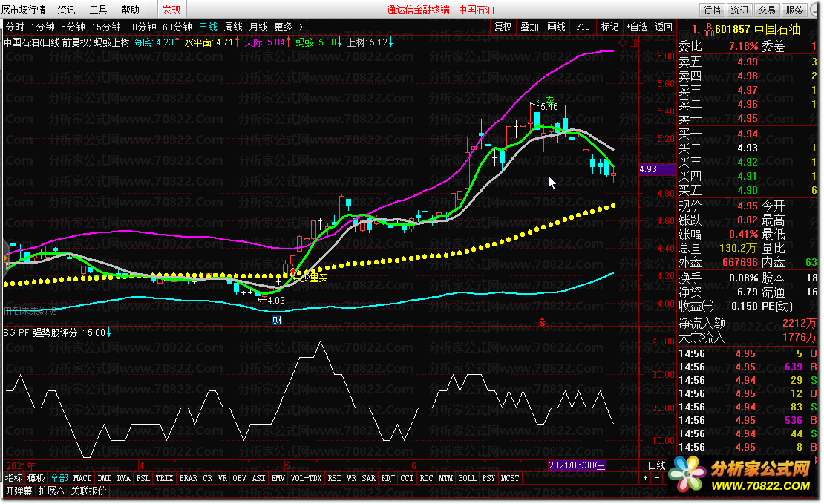
Task: Switch indicator to VOL-TDX
Action: click(307, 478)
